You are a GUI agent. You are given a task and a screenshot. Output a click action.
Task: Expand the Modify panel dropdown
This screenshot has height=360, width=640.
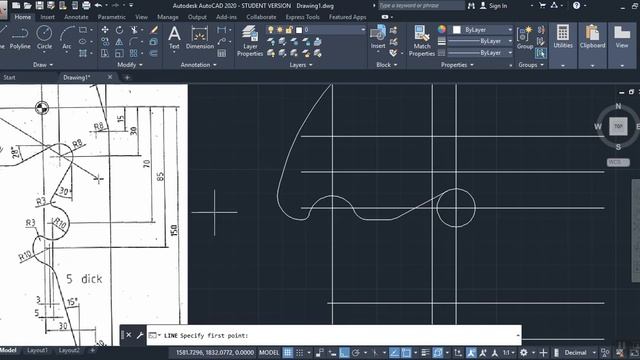130,65
